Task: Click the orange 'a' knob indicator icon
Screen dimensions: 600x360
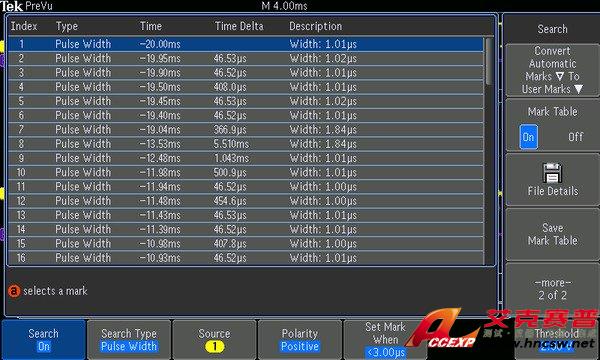Action: [14, 291]
